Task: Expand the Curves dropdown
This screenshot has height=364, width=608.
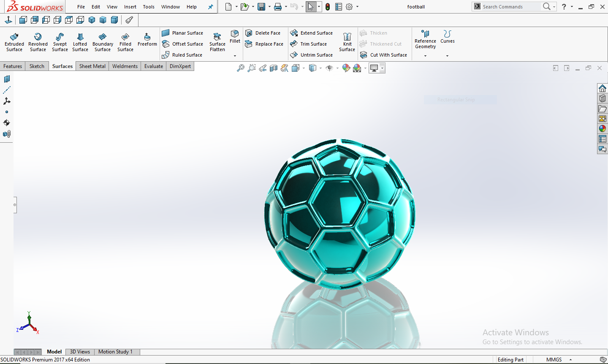Action: click(447, 56)
